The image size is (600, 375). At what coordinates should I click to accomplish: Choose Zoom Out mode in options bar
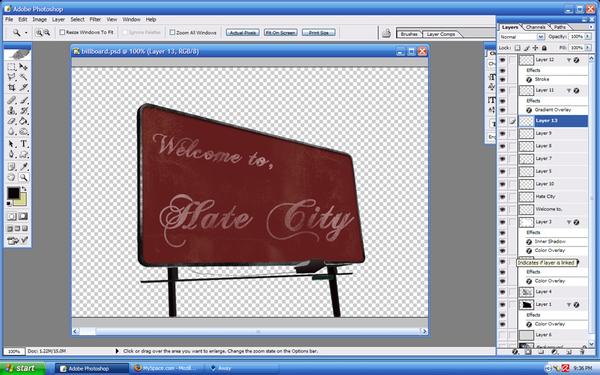(x=47, y=33)
